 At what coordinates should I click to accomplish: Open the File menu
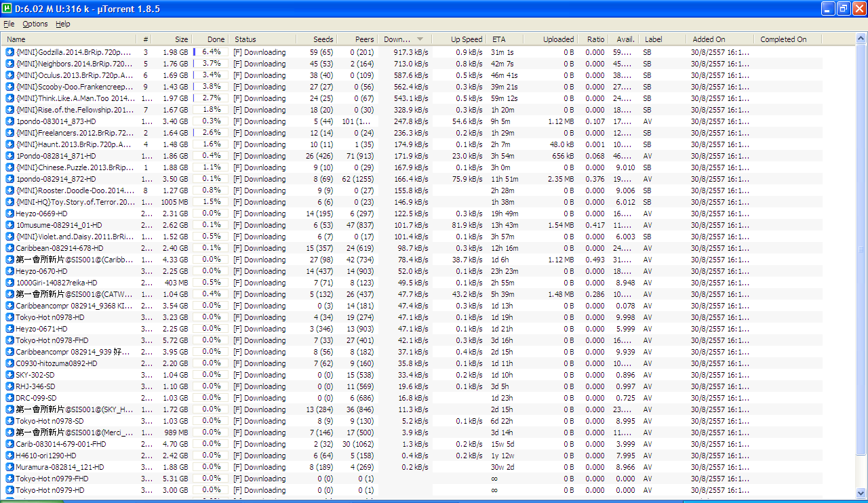(9, 24)
